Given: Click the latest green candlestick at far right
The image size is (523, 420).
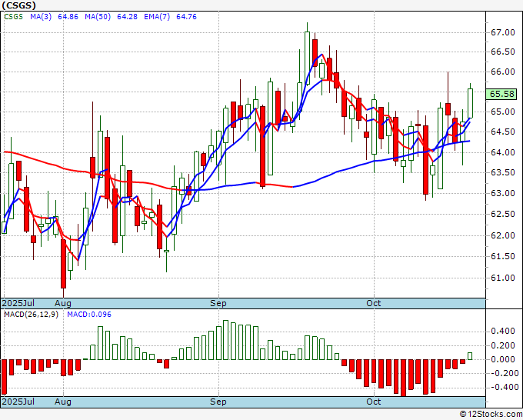Looking at the screenshot, I should (470, 103).
